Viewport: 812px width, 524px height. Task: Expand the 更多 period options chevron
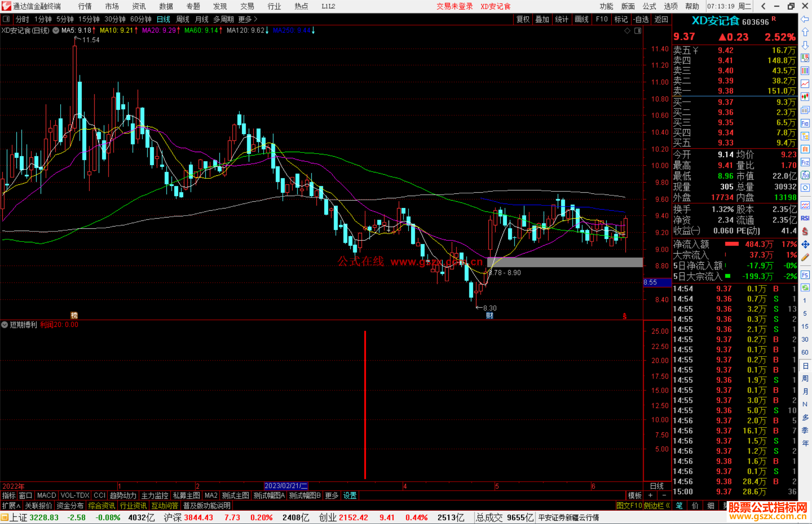click(x=256, y=19)
